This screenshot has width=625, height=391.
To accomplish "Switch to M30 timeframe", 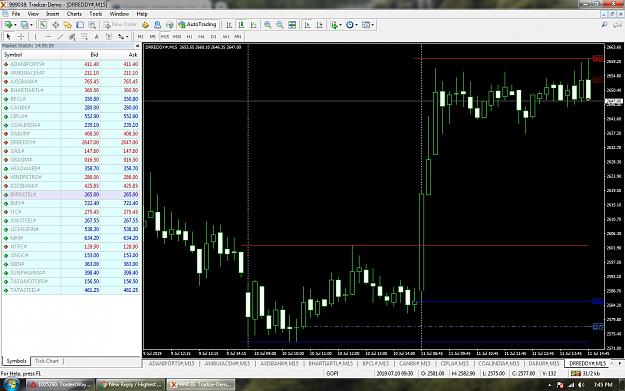I will coord(177,37).
